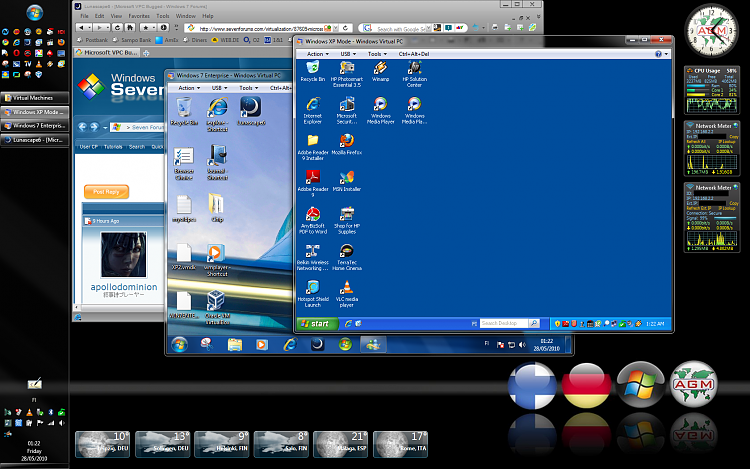Expand Lunascape address bar dropdown arrow

336,28
